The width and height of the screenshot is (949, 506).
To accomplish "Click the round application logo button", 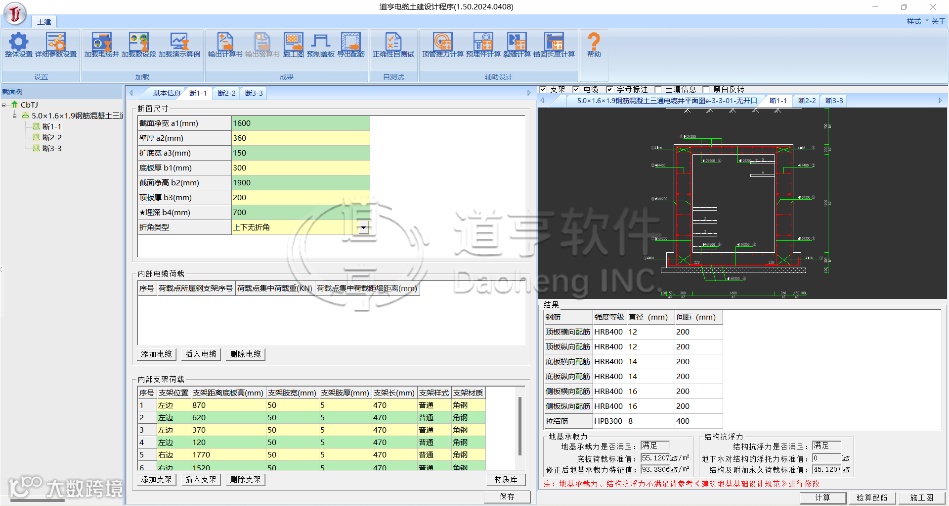I will click(x=15, y=13).
